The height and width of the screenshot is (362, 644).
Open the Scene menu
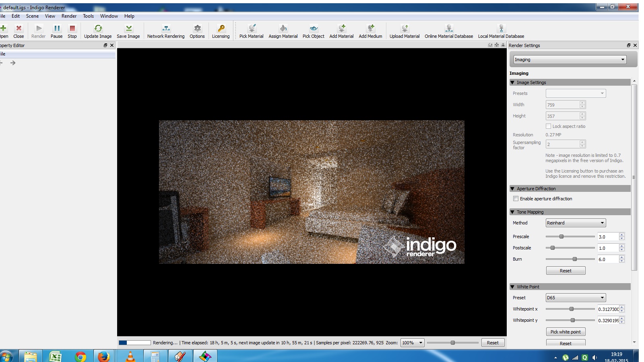(32, 16)
